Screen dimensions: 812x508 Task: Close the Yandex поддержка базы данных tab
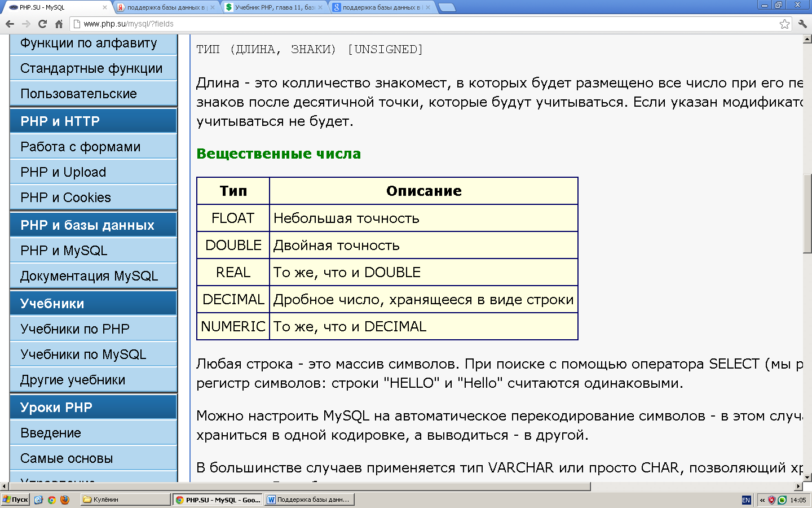[213, 7]
